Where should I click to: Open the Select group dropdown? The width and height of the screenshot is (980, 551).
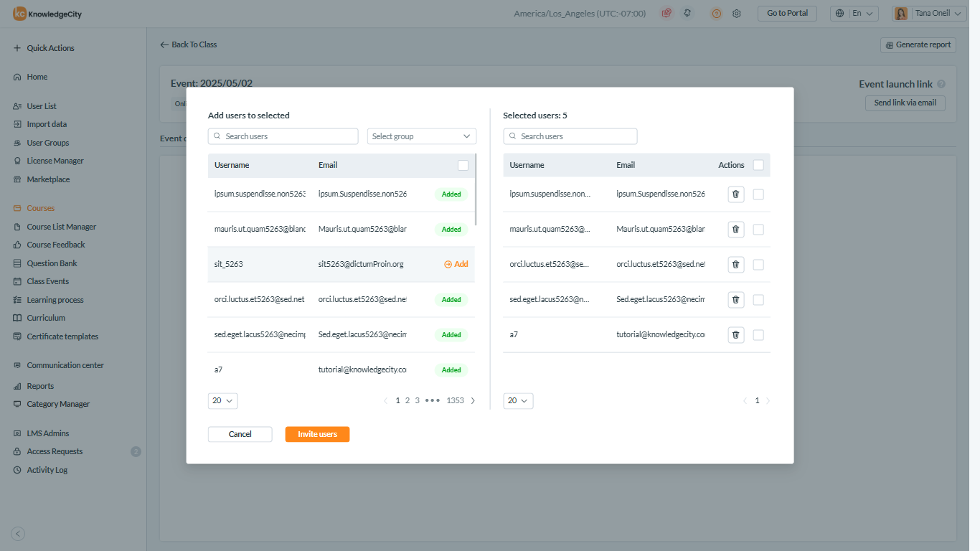tap(422, 136)
